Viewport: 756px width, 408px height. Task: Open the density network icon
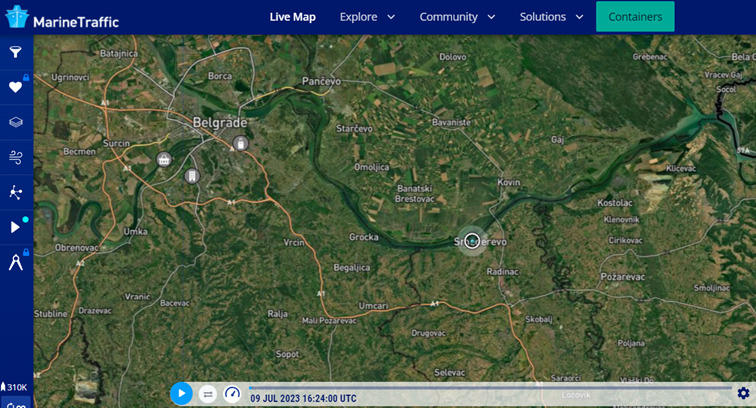point(15,192)
